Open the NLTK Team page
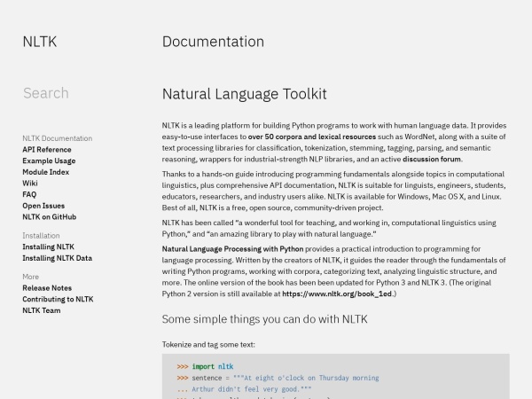The image size is (532, 399). pos(42,310)
